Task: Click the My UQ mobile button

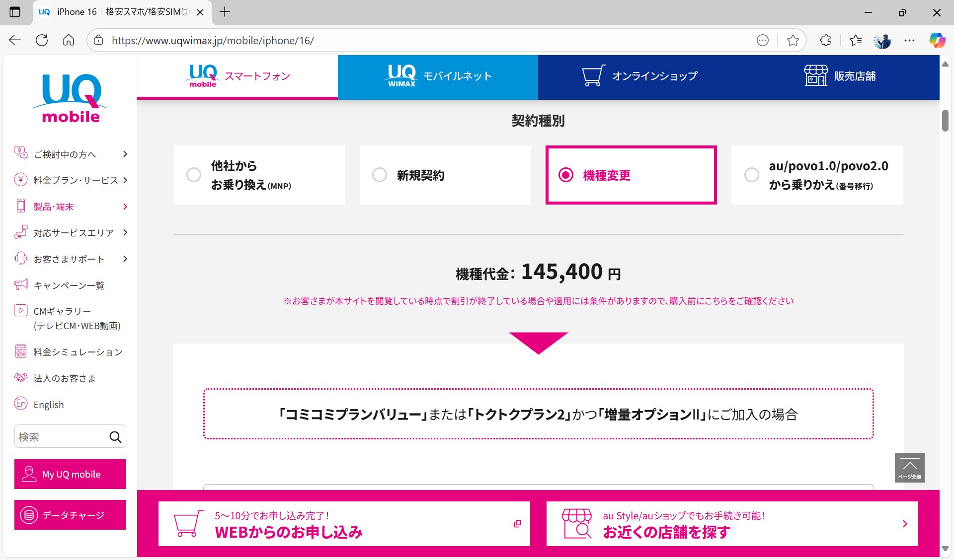Action: [70, 474]
